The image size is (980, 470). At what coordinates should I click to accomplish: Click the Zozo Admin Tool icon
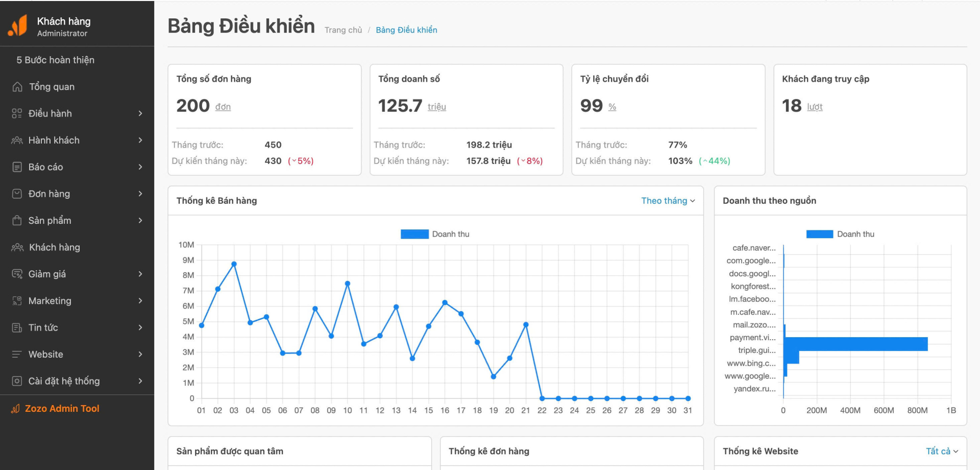coord(15,409)
